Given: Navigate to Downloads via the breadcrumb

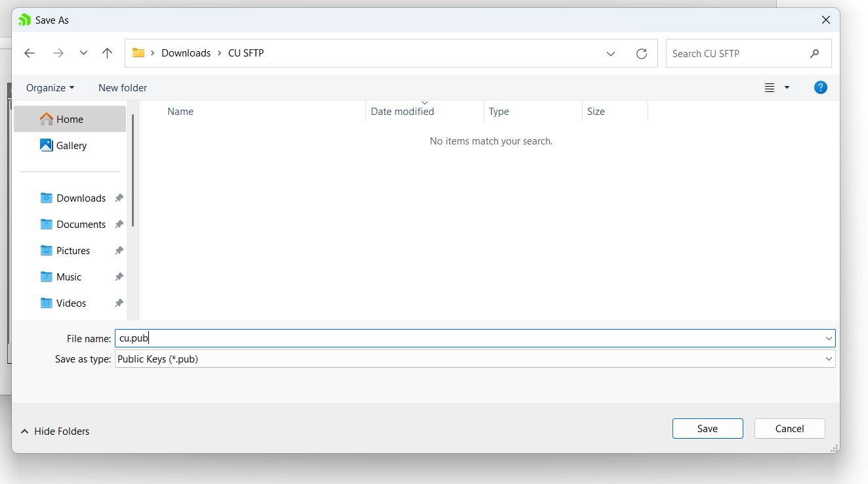Looking at the screenshot, I should click(186, 53).
